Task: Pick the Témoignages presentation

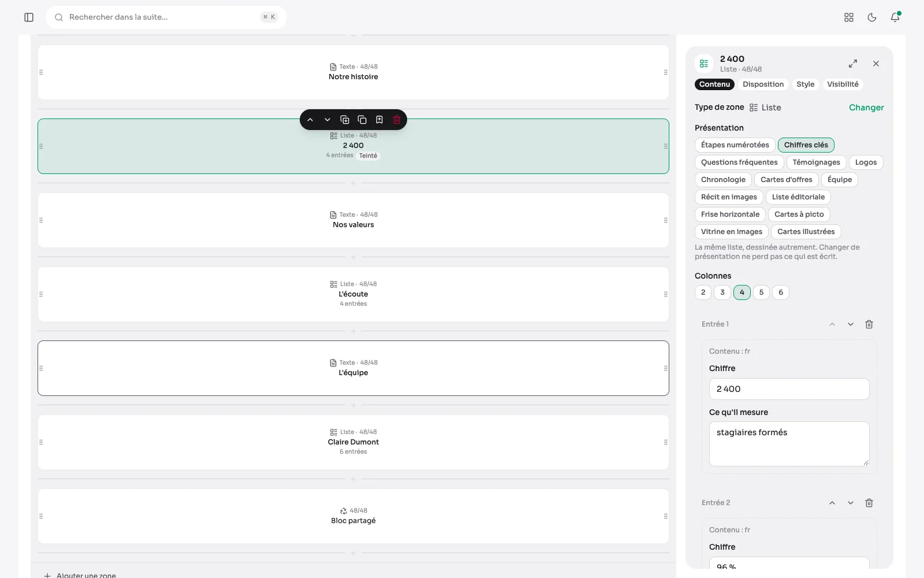Action: tap(817, 162)
